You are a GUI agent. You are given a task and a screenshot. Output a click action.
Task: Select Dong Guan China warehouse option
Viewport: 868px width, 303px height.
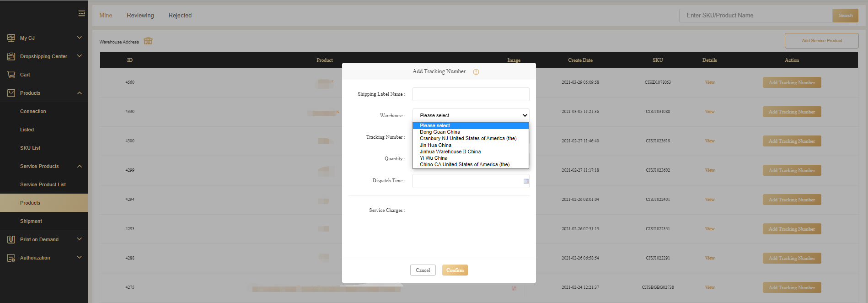(440, 132)
